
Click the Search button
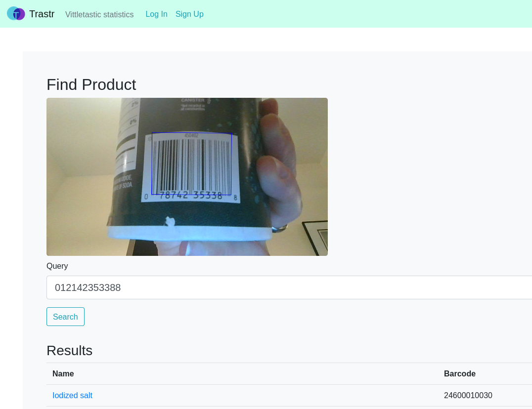tap(65, 317)
